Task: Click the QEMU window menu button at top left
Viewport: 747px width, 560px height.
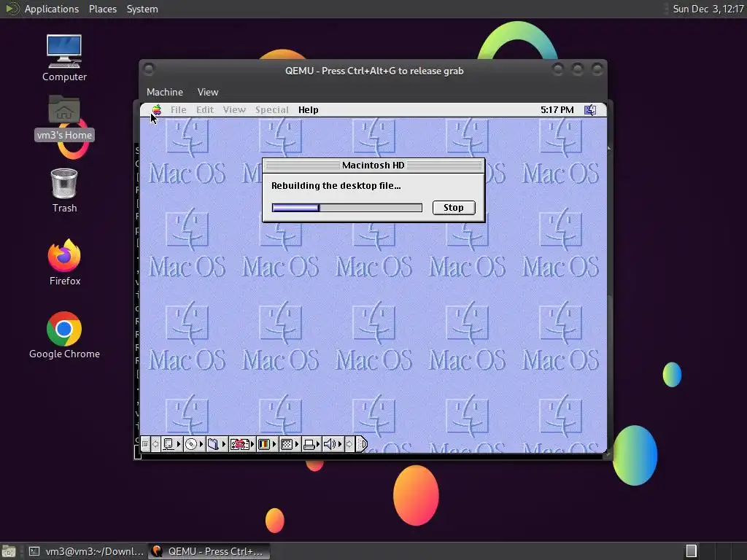Action: (149, 69)
